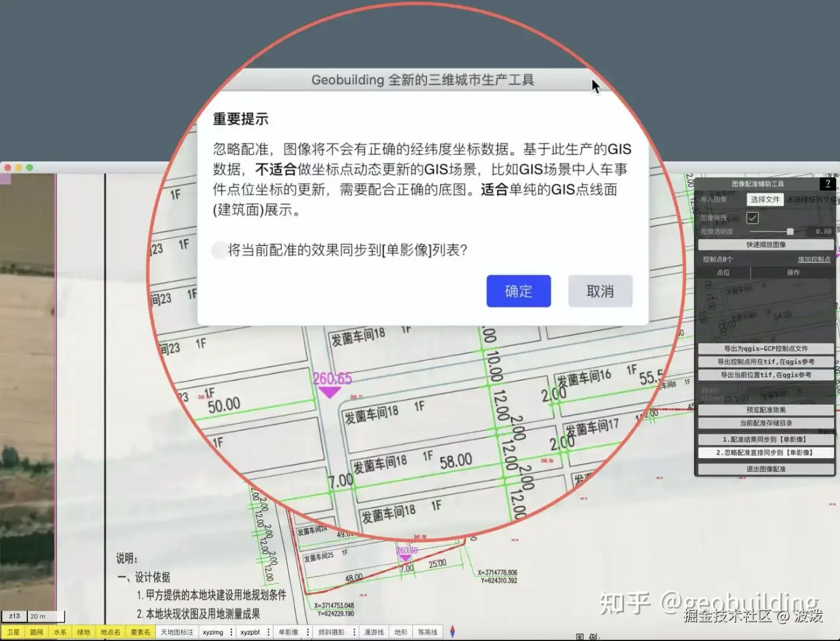Click the 重要提示 dialog heading
The image size is (840, 641).
click(241, 119)
